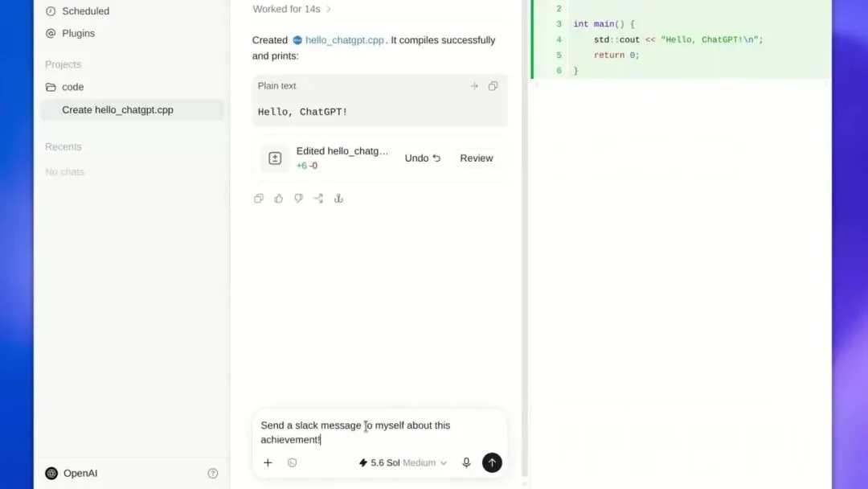The width and height of the screenshot is (868, 489).
Task: Open the code project folder
Action: tap(72, 87)
